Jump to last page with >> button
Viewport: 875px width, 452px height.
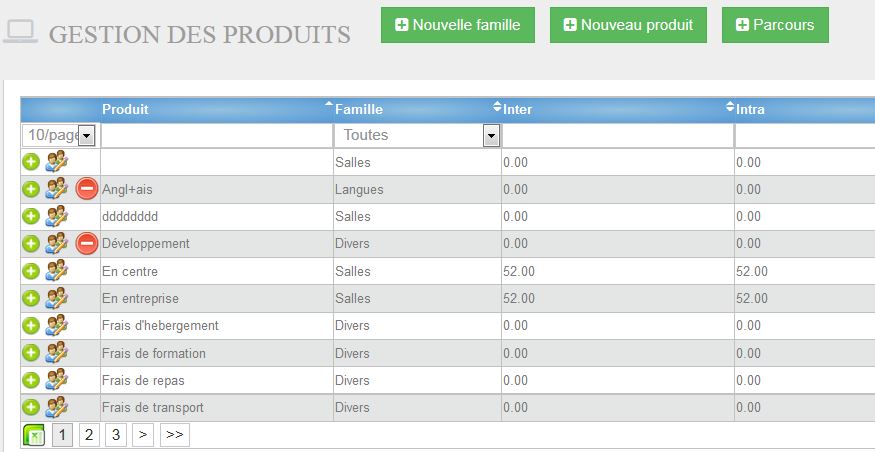tap(175, 435)
